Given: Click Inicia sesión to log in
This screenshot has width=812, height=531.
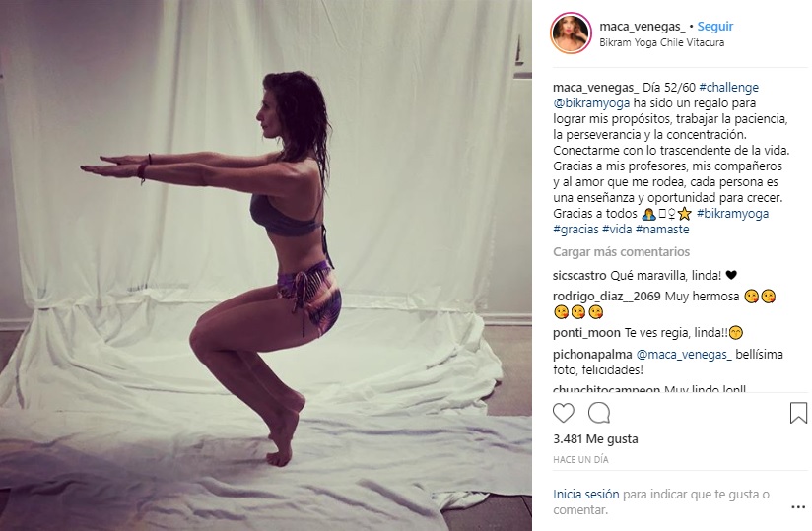Looking at the screenshot, I should [x=586, y=495].
